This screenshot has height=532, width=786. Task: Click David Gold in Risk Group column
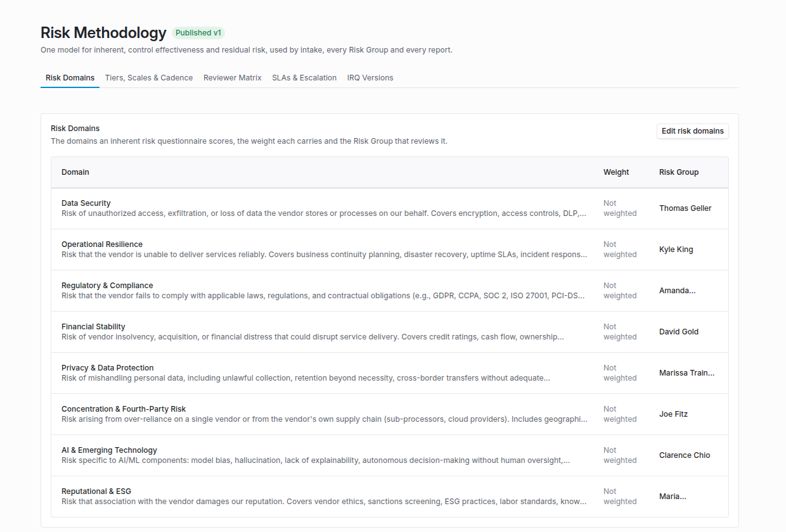[679, 332]
